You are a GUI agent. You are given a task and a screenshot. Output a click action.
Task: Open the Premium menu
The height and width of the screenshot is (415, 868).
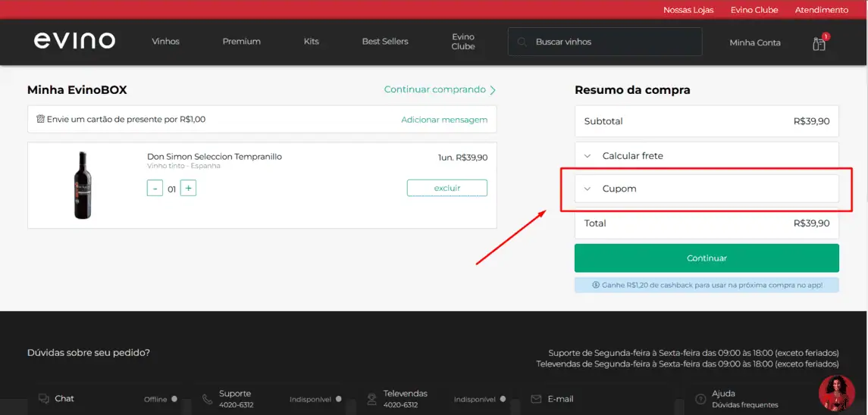point(241,42)
